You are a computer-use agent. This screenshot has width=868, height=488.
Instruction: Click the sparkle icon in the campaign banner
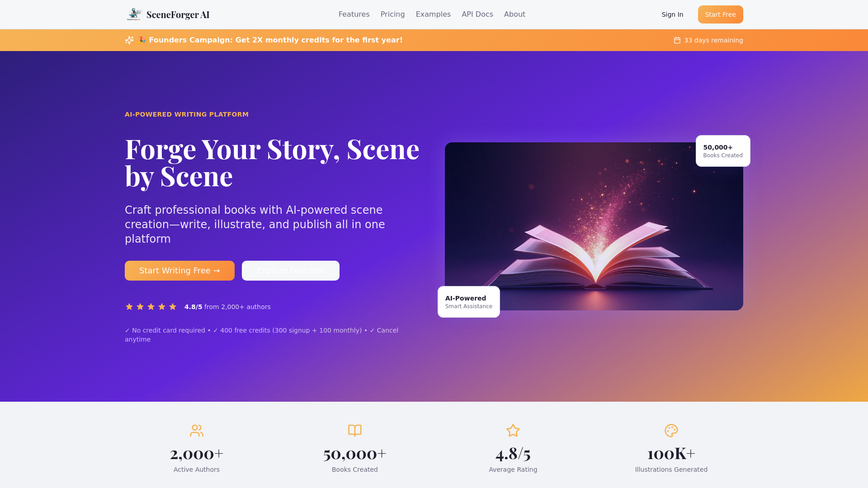[129, 40]
